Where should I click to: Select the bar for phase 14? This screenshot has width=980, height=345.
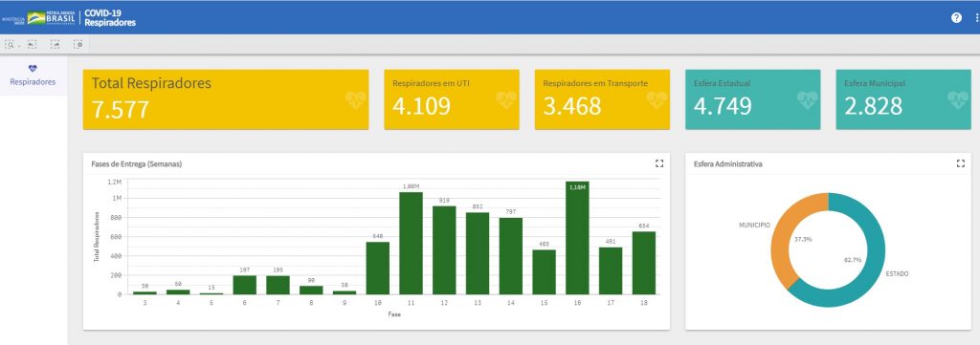[x=511, y=256]
